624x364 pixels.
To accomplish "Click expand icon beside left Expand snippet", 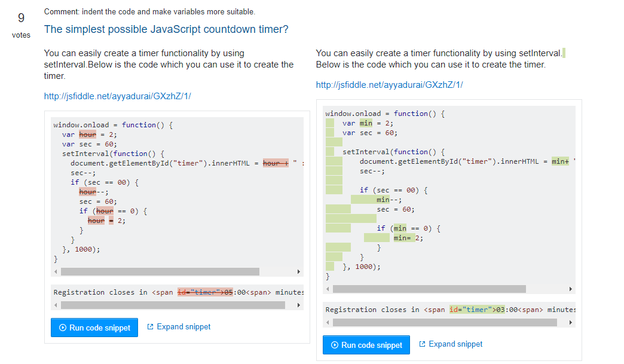I will 150,326.
